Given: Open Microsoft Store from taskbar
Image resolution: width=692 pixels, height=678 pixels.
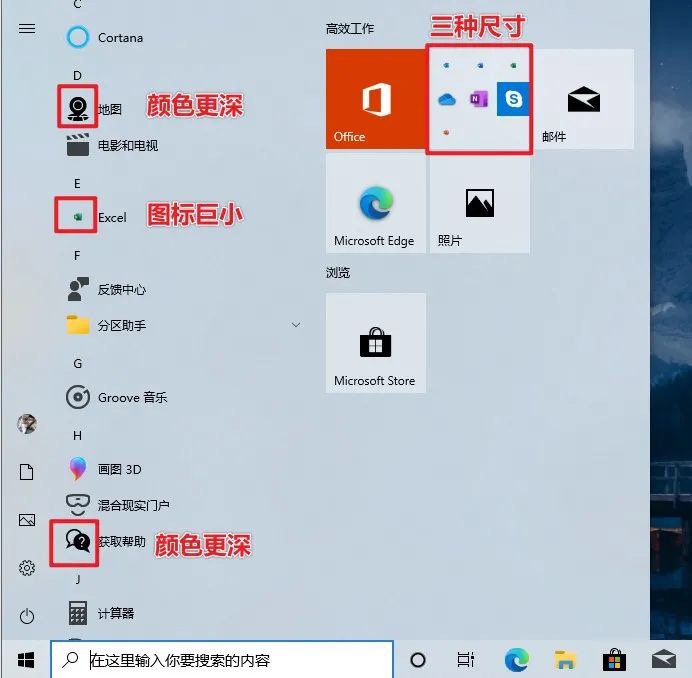Looking at the screenshot, I should pos(614,660).
